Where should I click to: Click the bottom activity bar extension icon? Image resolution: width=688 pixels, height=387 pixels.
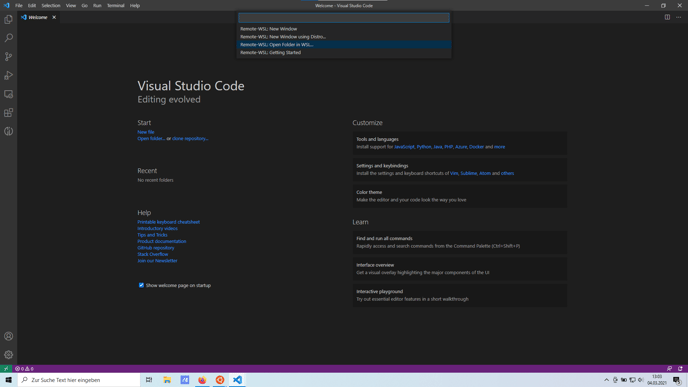tap(8, 131)
